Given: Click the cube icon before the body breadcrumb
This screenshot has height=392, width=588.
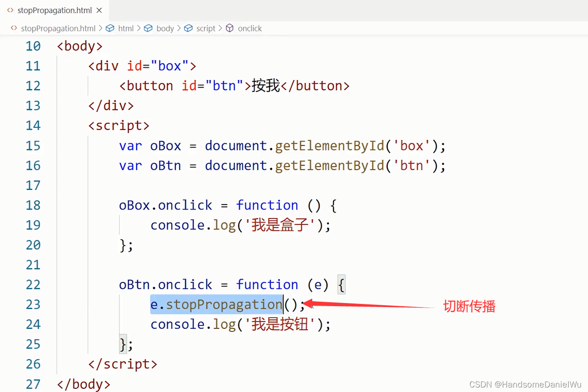Looking at the screenshot, I should 148,28.
